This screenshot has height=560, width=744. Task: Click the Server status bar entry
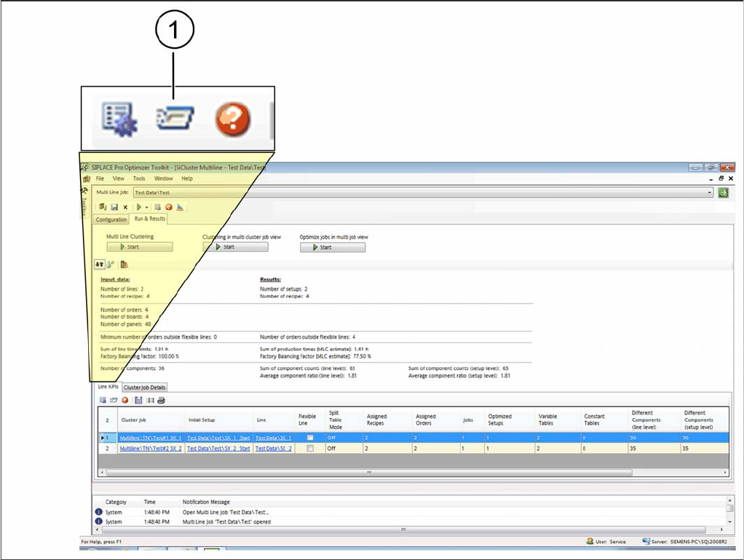[684, 542]
